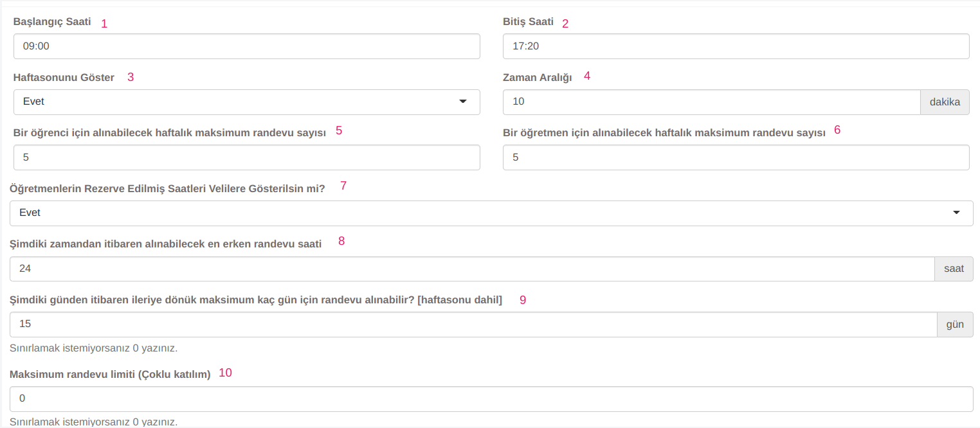The width and height of the screenshot is (980, 428).
Task: Focus the öğretmen weekly maximum randevu field
Action: click(736, 157)
